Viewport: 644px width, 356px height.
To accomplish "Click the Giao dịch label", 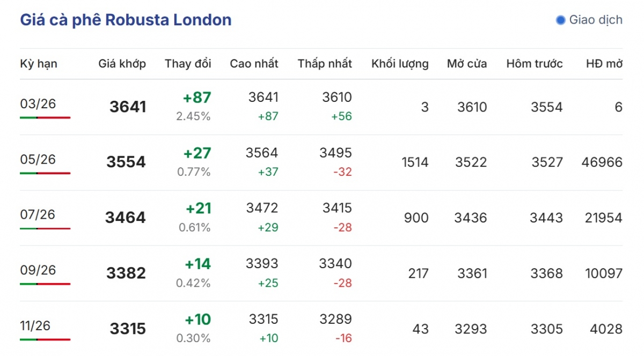I will (596, 20).
